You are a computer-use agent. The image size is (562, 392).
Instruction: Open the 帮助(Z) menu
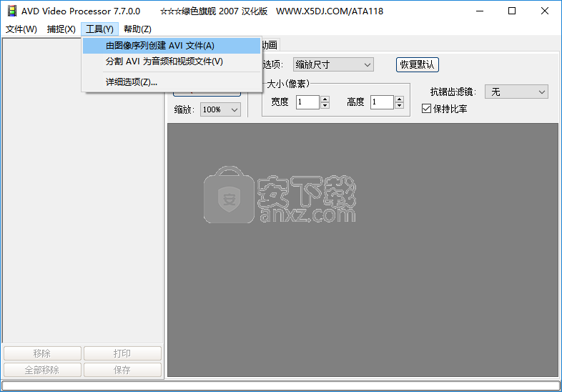point(137,29)
